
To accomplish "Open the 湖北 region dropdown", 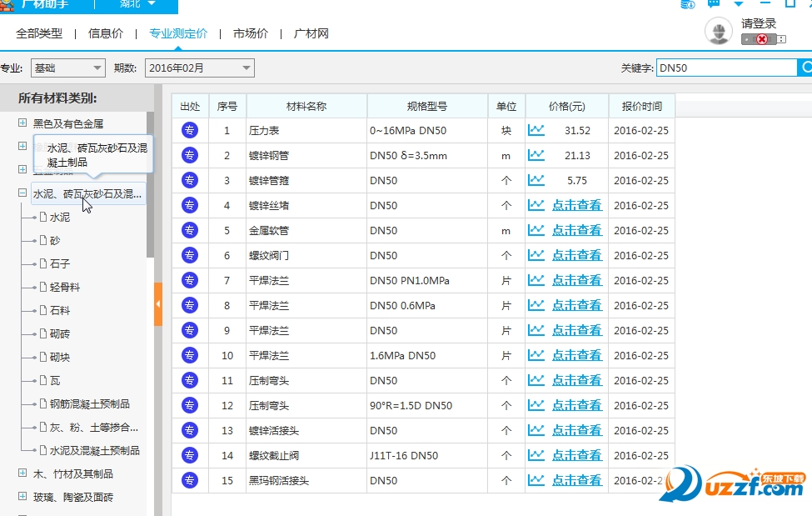I will tap(137, 4).
